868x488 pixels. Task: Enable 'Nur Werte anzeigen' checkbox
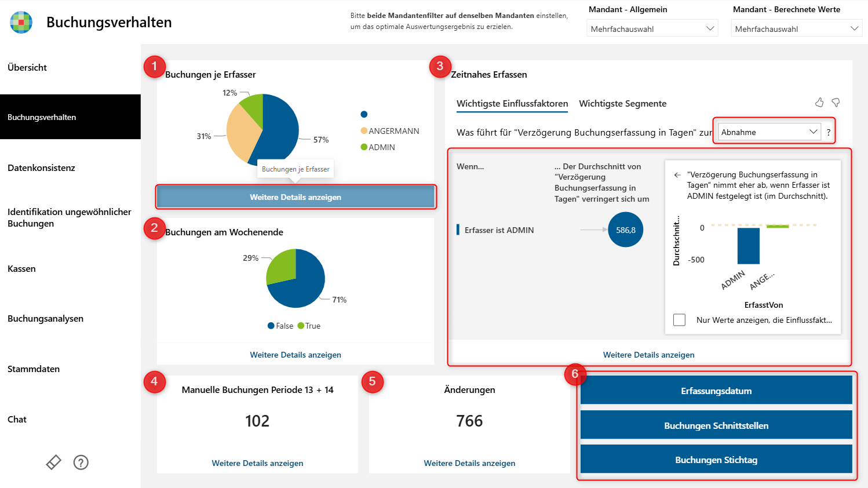[x=679, y=320]
